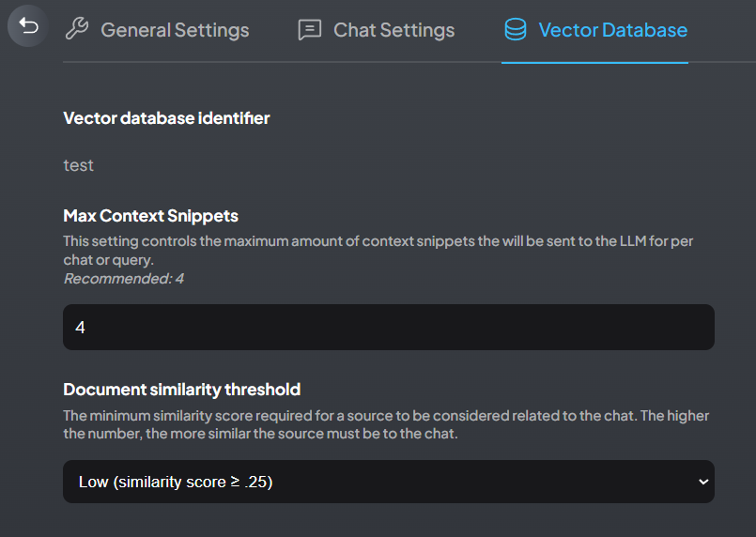Click the 'Recommended: 4' hint text
The width and height of the screenshot is (756, 537).
(x=123, y=278)
